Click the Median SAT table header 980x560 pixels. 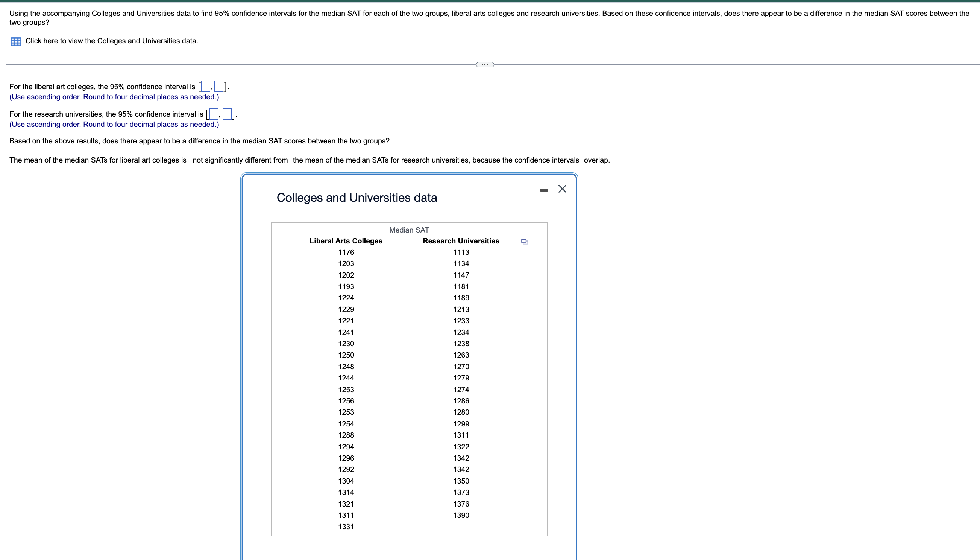coord(408,230)
